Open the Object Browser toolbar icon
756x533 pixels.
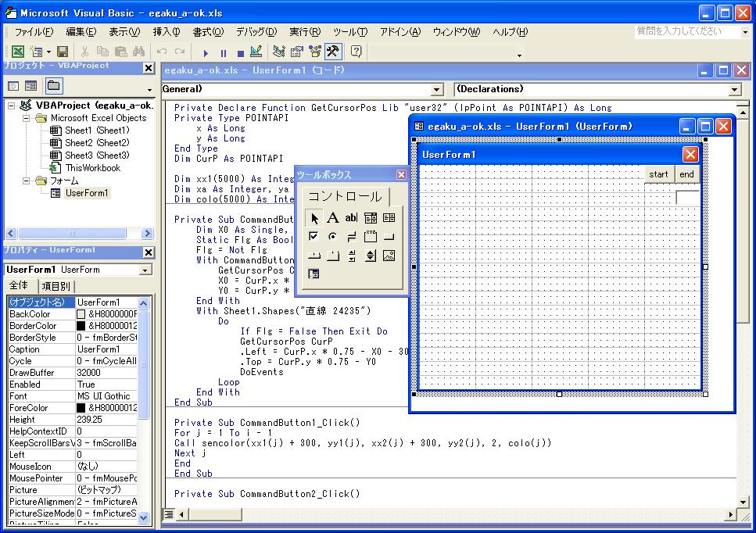315,51
